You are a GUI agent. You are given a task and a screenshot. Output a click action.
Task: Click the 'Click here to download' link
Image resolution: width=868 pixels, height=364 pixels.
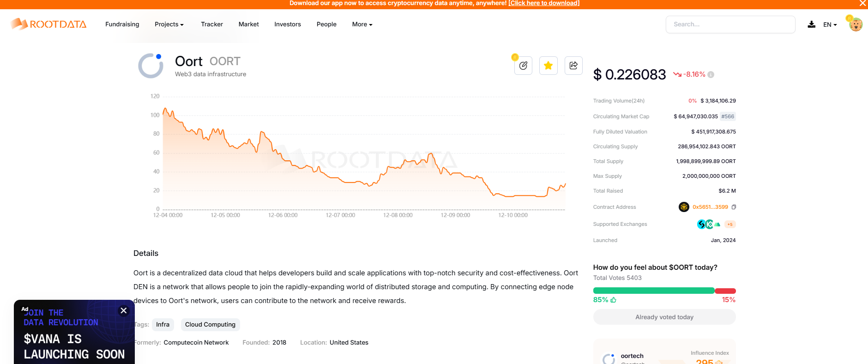point(544,3)
